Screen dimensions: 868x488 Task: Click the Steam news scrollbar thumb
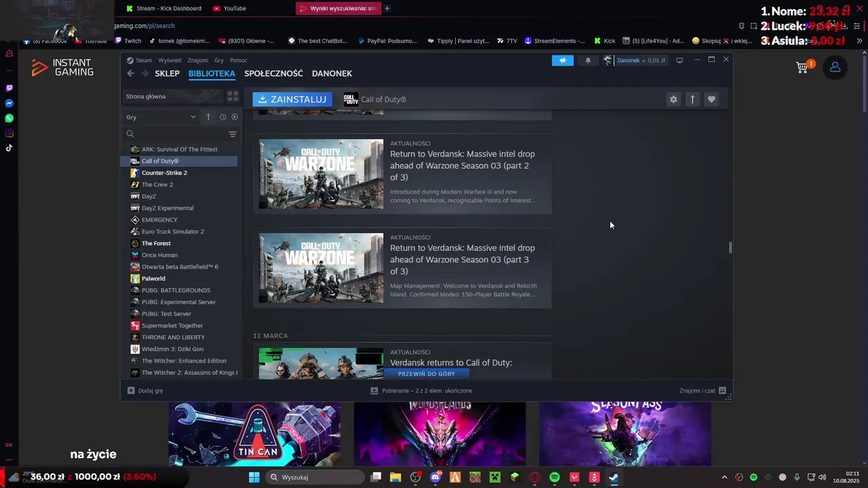[730, 247]
